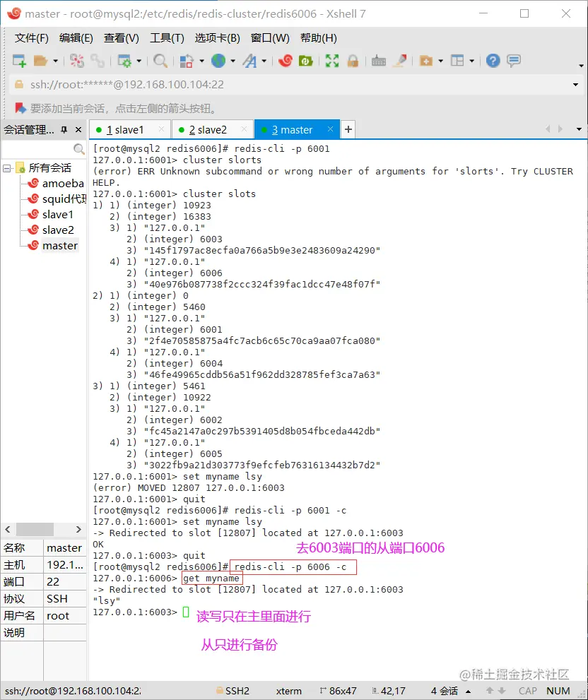
Task: Click the session search input field
Action: click(37, 148)
